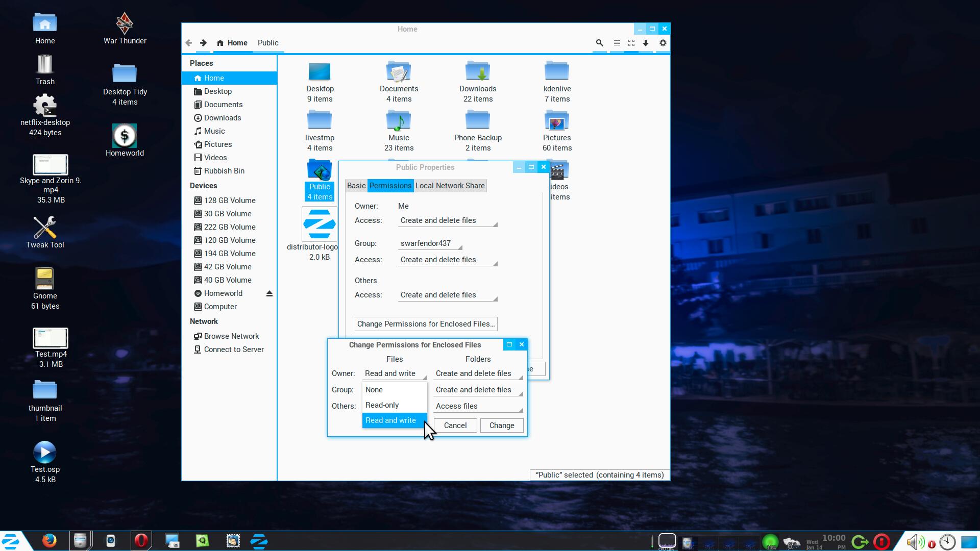Screen dimensions: 980x551
Task: Open Firefox from the taskbar
Action: 50,540
